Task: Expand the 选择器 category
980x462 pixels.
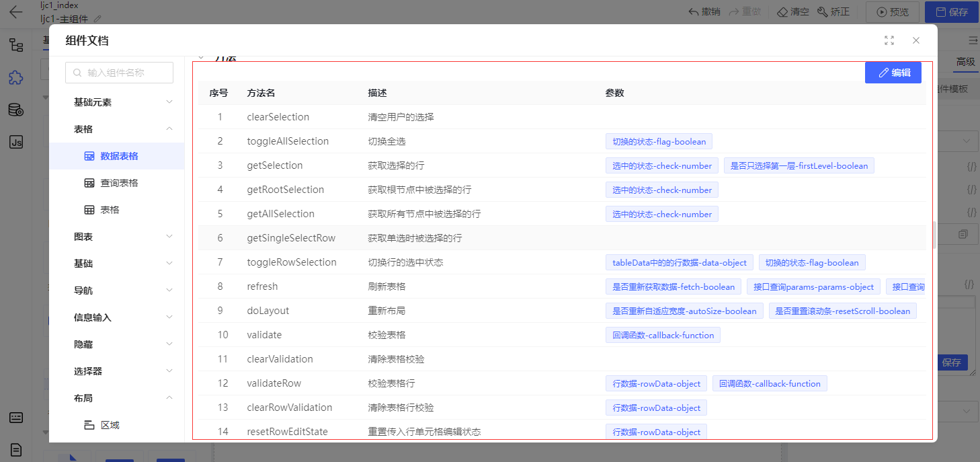Action: pos(169,371)
